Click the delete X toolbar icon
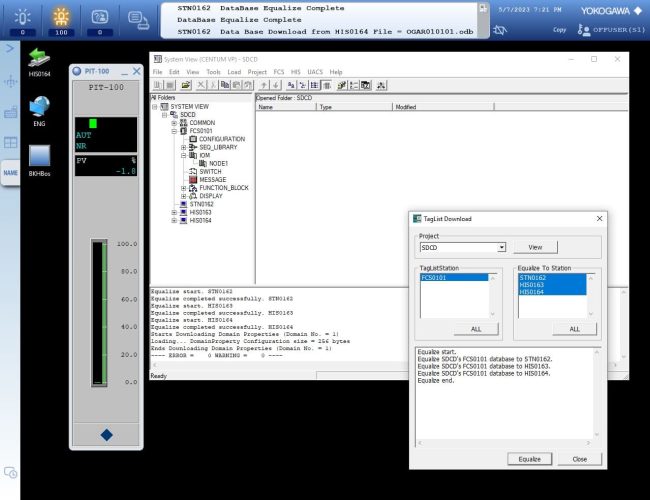Image resolution: width=650 pixels, height=500 pixels. [x=201, y=85]
